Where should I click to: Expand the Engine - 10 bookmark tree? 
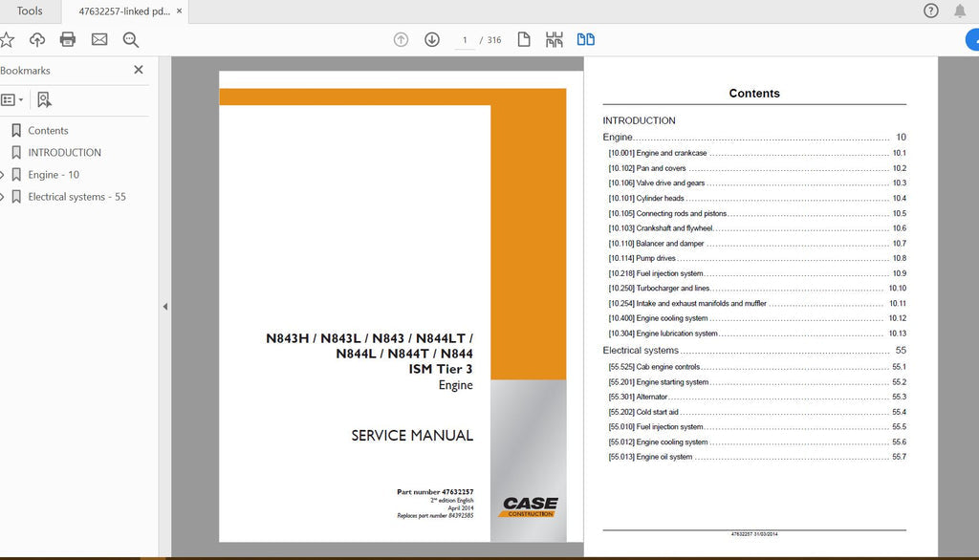pos(2,175)
